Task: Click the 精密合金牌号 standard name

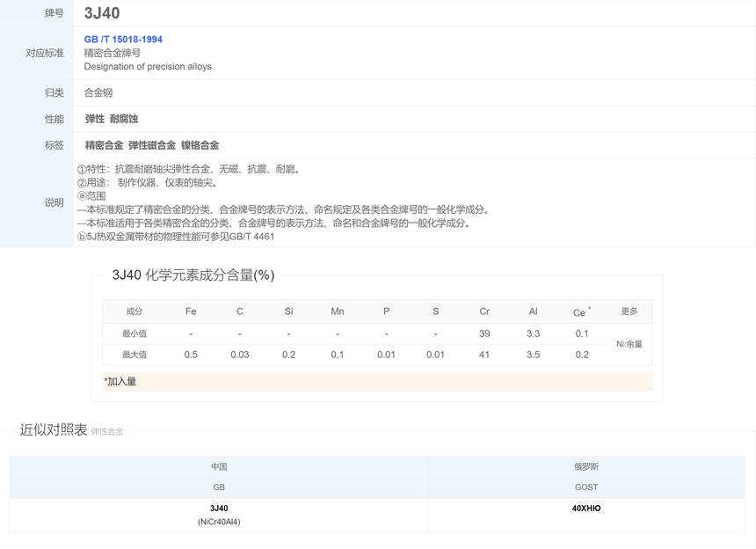Action: (x=113, y=53)
